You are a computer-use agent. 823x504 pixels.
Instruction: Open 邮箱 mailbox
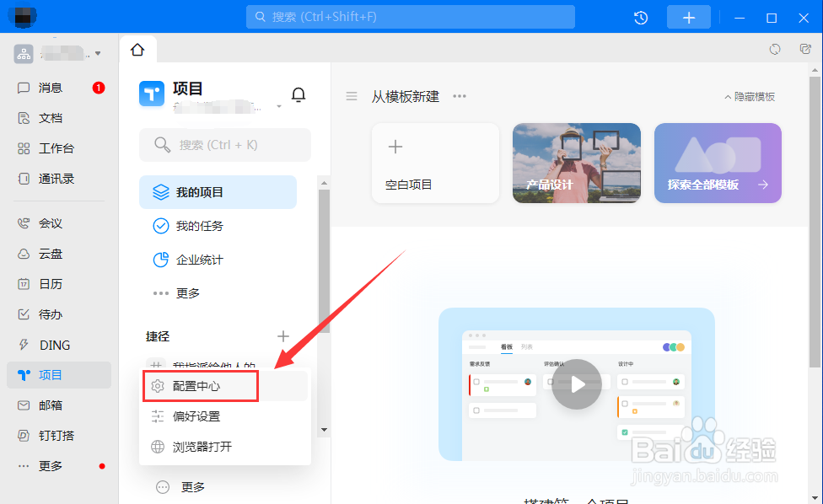point(59,405)
